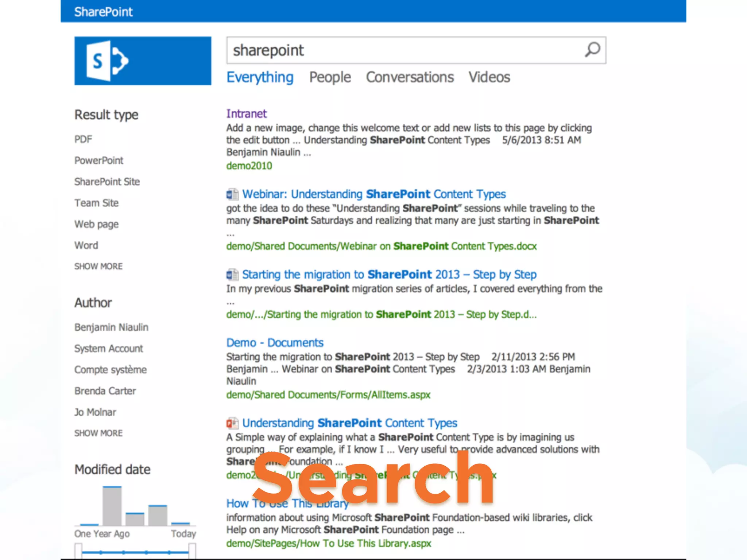Image resolution: width=747 pixels, height=560 pixels.
Task: Click Word icon beside Webinar result
Action: (232, 194)
